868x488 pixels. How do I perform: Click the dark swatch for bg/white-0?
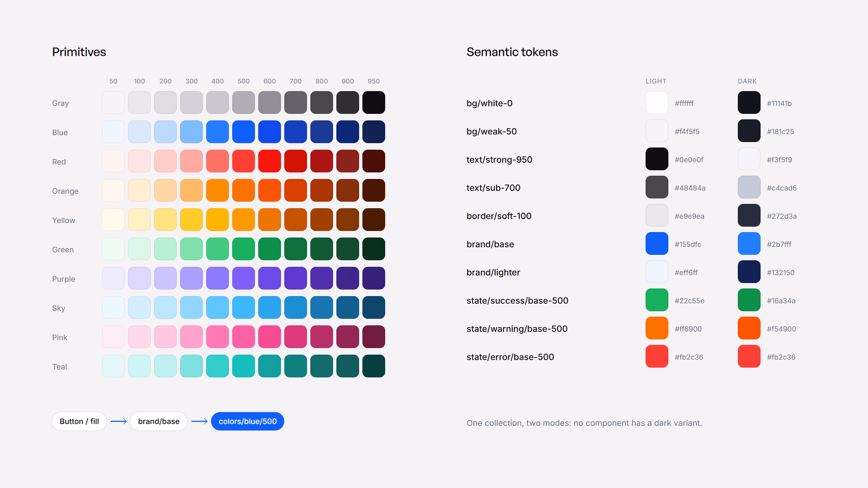click(749, 102)
